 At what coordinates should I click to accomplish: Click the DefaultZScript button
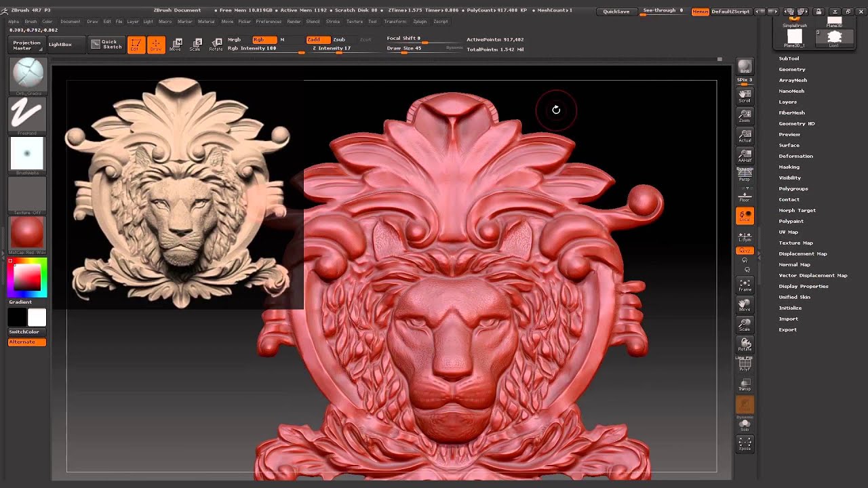point(730,12)
